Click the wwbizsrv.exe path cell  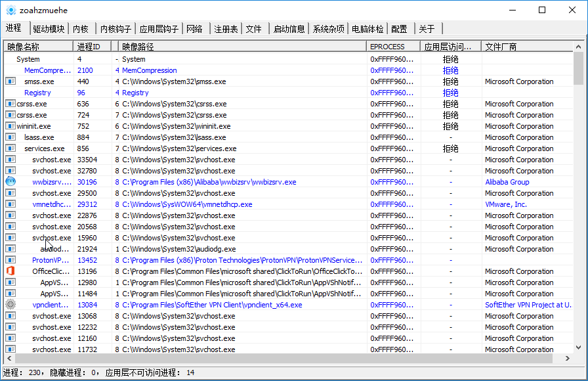pyautogui.click(x=209, y=182)
